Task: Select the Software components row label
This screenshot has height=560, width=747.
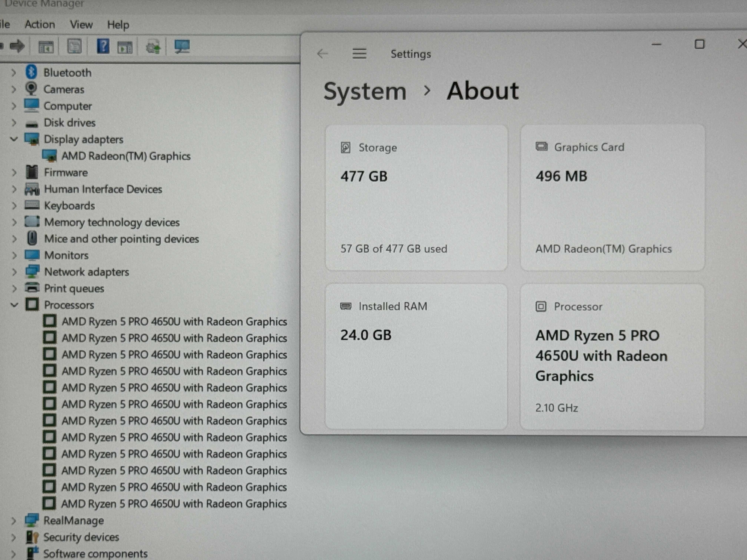Action: click(x=95, y=554)
